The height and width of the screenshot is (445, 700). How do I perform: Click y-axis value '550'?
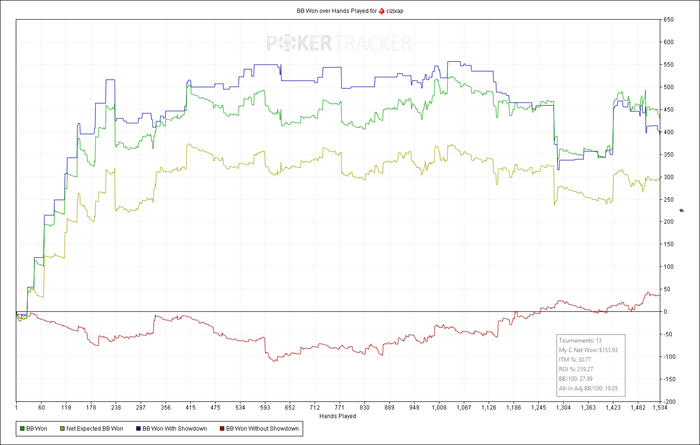click(669, 65)
